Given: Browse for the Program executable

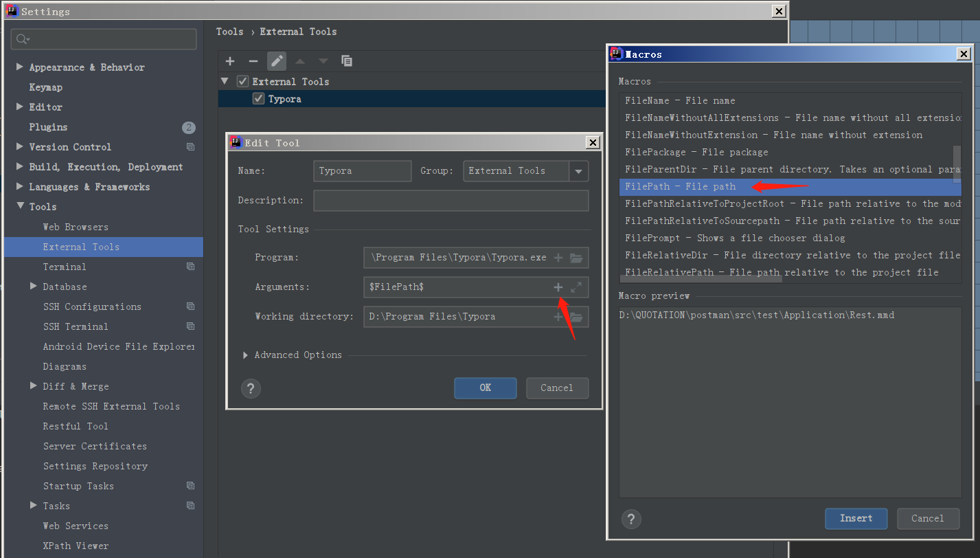Looking at the screenshot, I should point(576,257).
